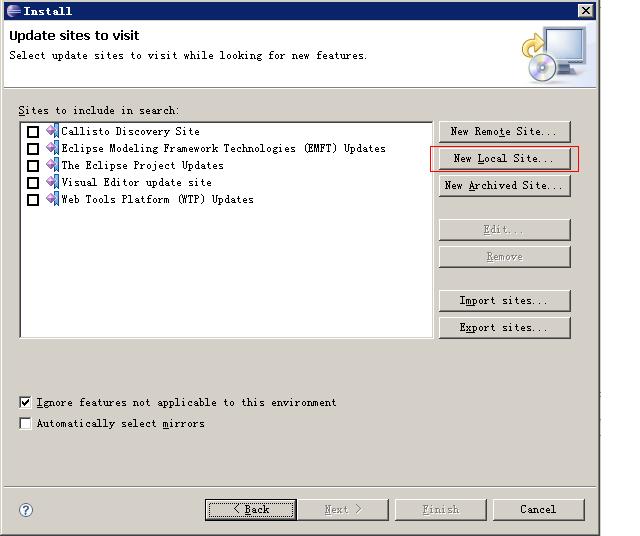Click The Eclipse Project Updates site icon
This screenshot has height=536, width=640.
coord(53,165)
